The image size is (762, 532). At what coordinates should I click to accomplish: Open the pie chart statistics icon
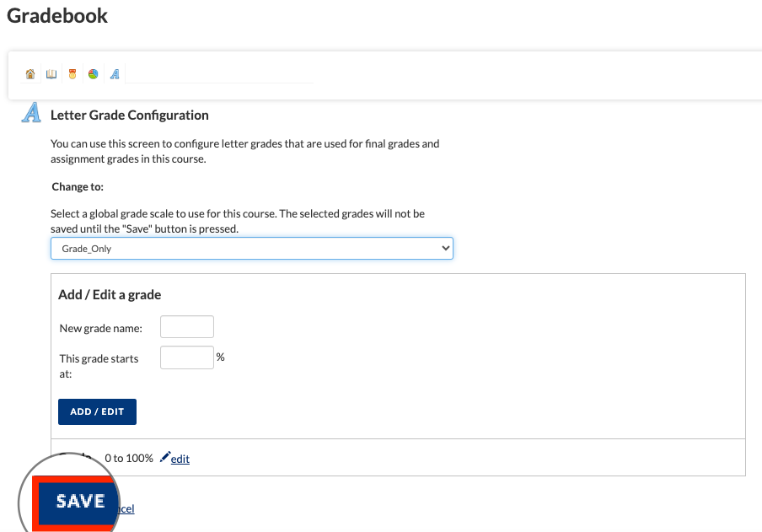(x=94, y=74)
